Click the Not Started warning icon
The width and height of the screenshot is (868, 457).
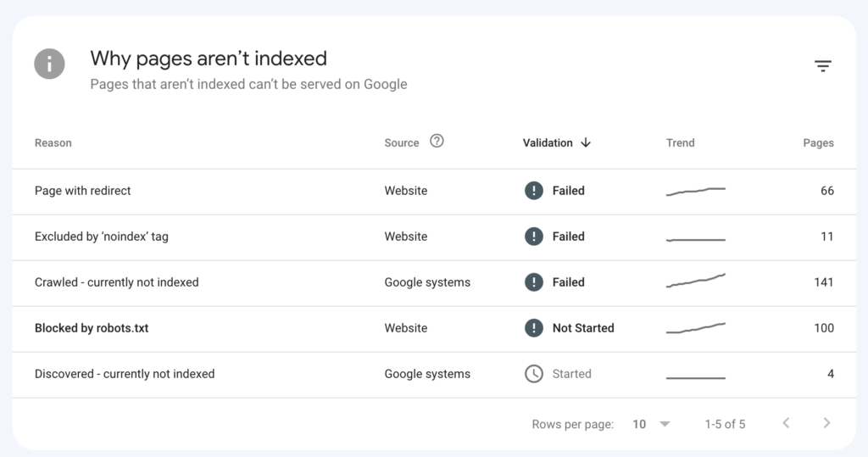(533, 328)
